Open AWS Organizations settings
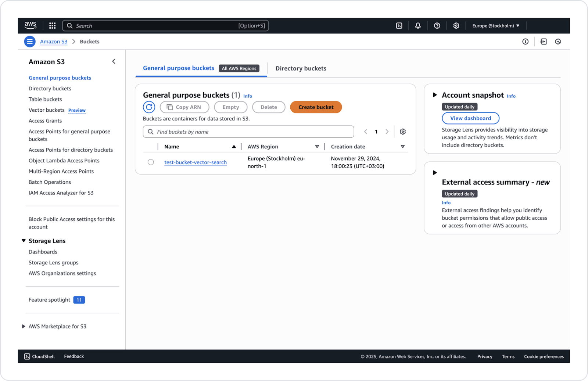The height and width of the screenshot is (381, 588). pyautogui.click(x=62, y=273)
